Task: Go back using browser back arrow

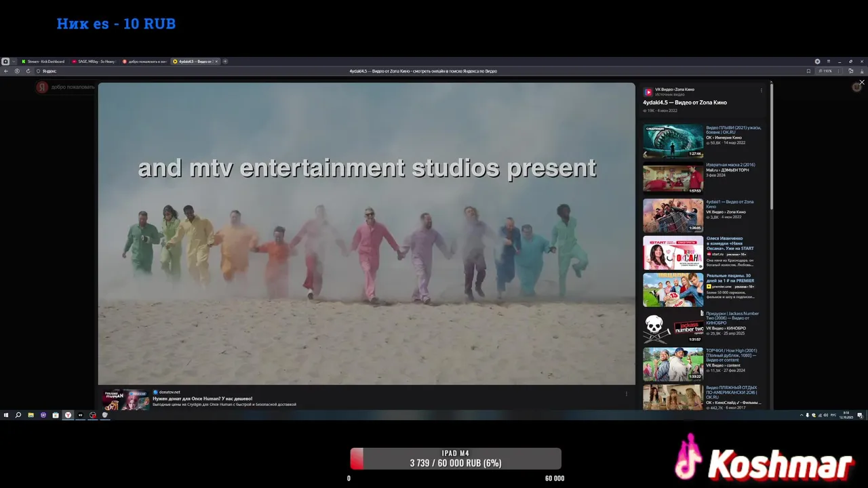Action: (x=6, y=71)
